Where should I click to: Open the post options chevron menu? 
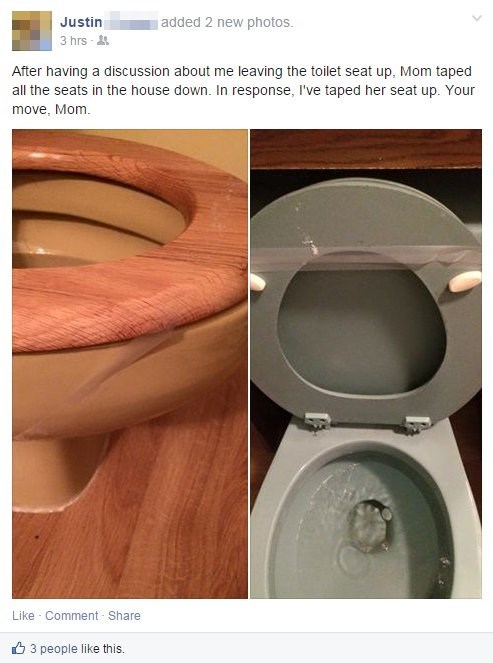pyautogui.click(x=477, y=18)
